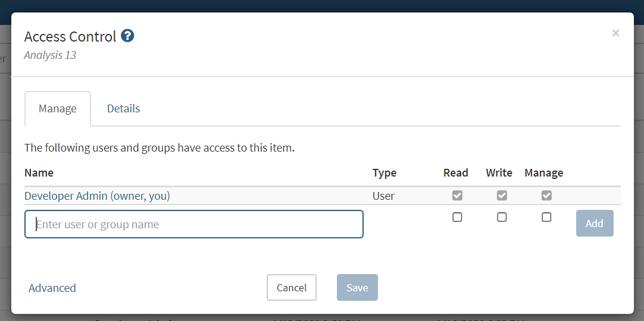The image size is (644, 321).
Task: Open the Details tab
Action: (x=124, y=109)
